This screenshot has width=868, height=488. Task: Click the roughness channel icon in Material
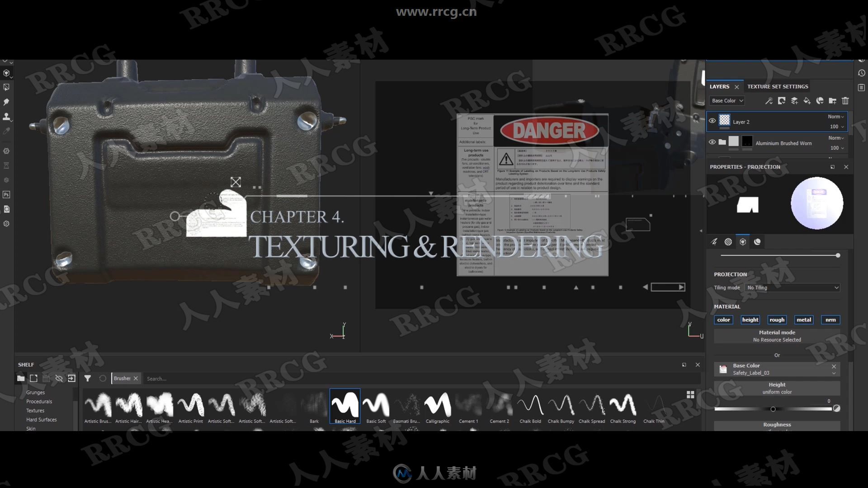(x=777, y=319)
